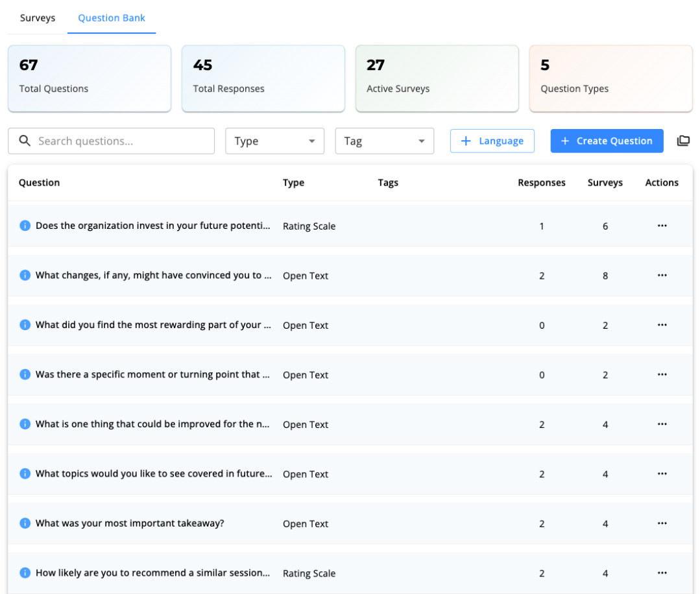Viewport: 700px width, 594px height.
Task: Open three-dot actions for 'What did you find' question
Action: (x=662, y=325)
